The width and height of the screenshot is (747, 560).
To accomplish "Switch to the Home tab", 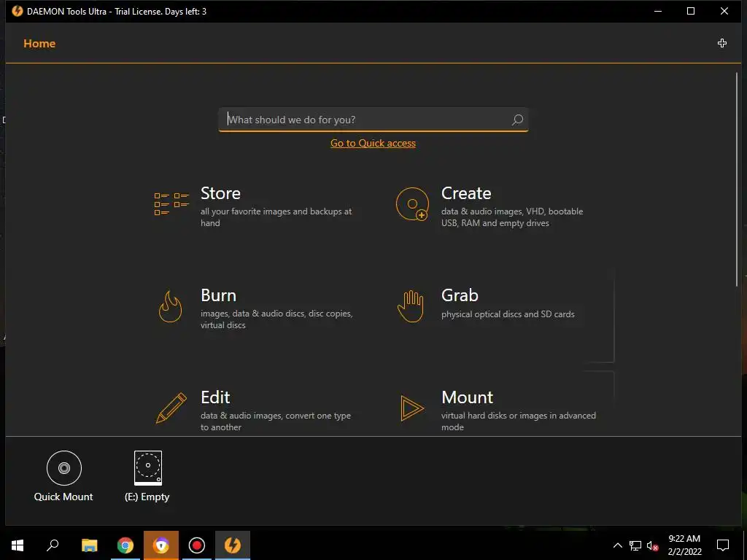I will click(x=39, y=43).
